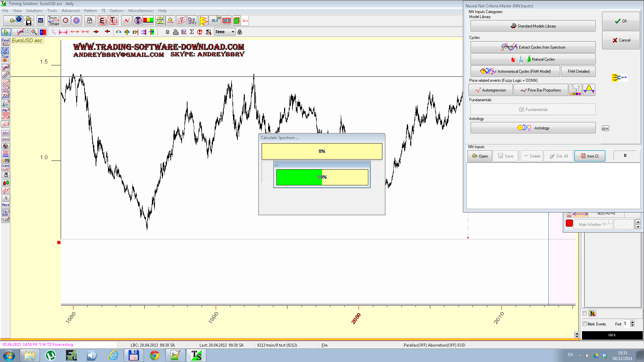644x362 pixels.
Task: Click the padlock lock icon
Action: click(x=239, y=32)
